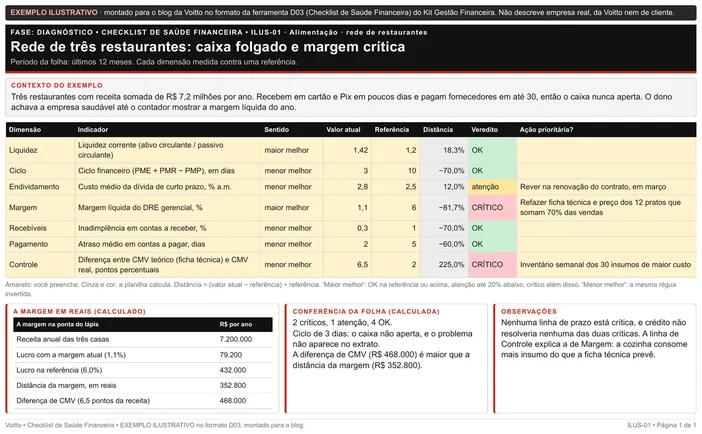Click the '468.000' value in margin table
The image size is (702, 434).
(233, 400)
